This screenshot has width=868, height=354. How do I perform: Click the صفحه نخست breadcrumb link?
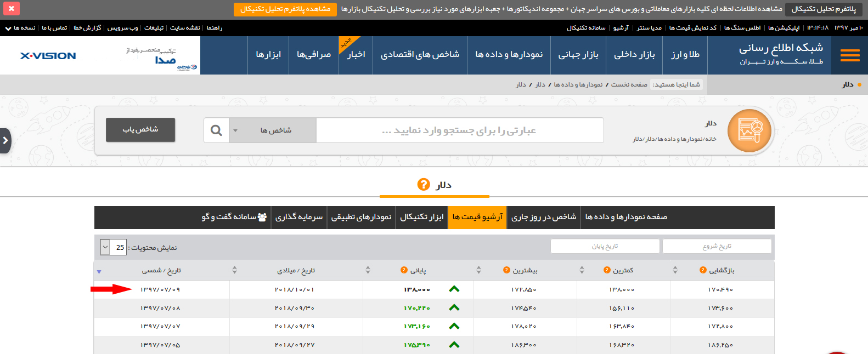pos(629,85)
